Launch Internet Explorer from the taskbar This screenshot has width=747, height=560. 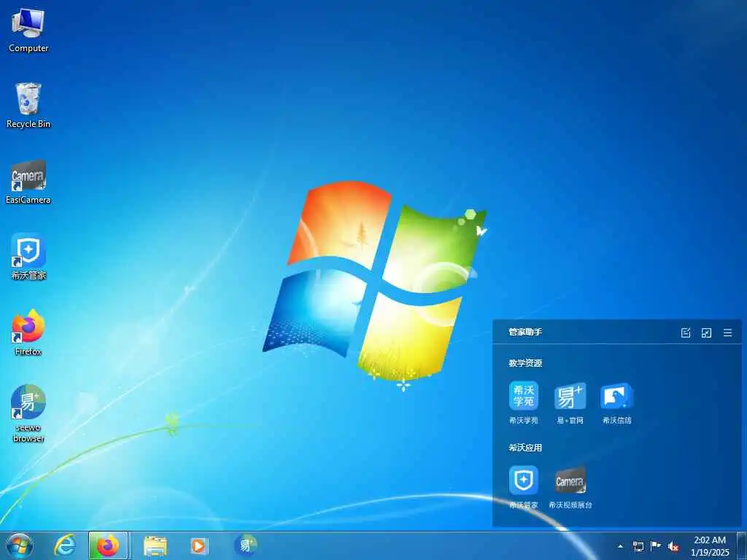[x=64, y=545]
